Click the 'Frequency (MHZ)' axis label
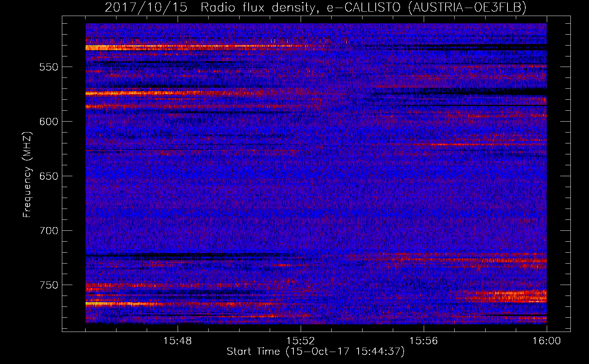Screen dimensions: 589x364 pyautogui.click(x=27, y=174)
